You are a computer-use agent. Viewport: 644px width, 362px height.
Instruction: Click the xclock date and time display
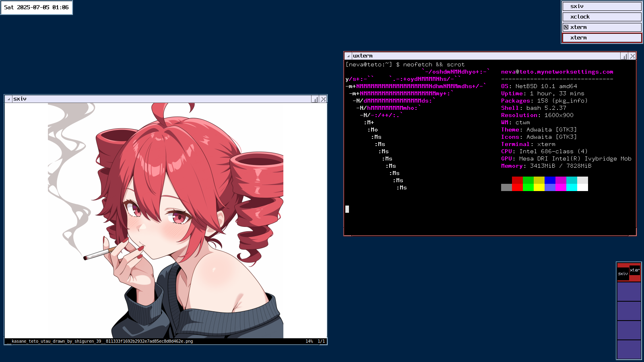37,7
